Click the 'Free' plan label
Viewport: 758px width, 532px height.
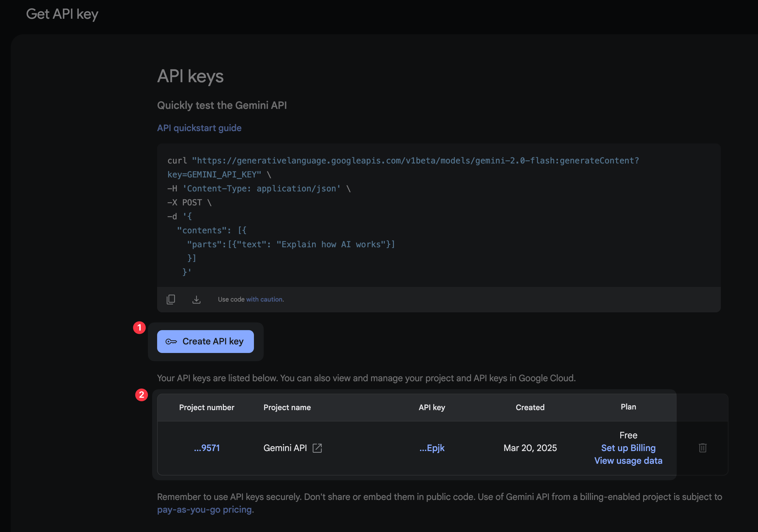pos(628,435)
